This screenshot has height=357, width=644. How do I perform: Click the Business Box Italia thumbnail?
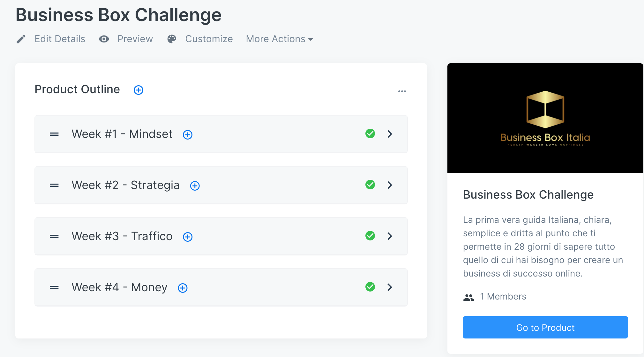545,118
